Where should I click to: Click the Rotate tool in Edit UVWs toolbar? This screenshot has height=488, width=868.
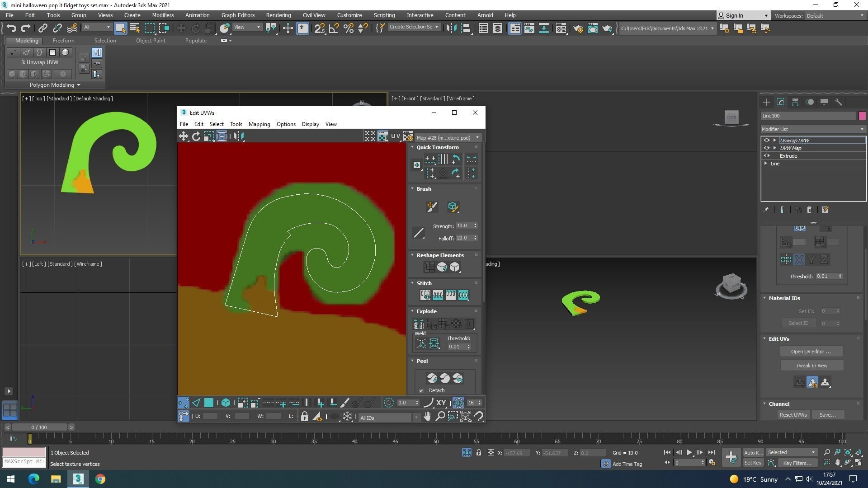196,136
